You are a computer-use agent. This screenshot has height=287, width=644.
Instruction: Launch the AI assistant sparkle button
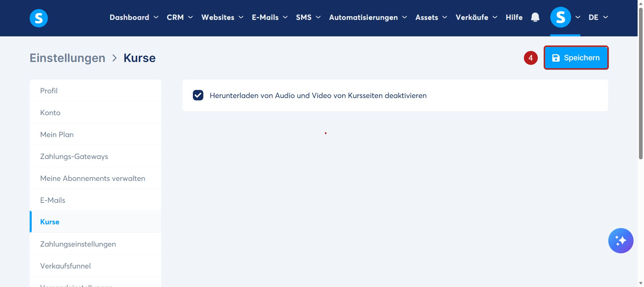pyautogui.click(x=621, y=241)
